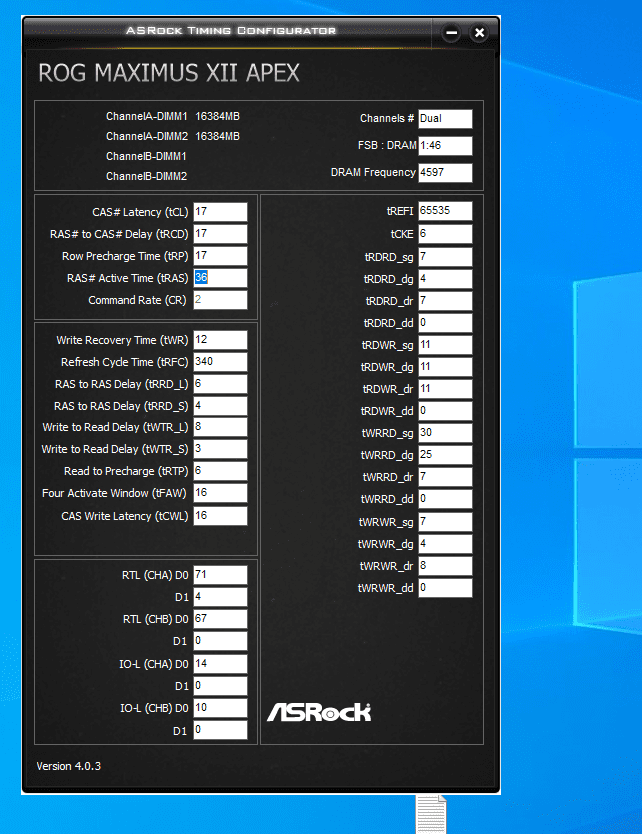The height and width of the screenshot is (834, 642).
Task: Click the tRRD_S input field
Action: (220, 406)
